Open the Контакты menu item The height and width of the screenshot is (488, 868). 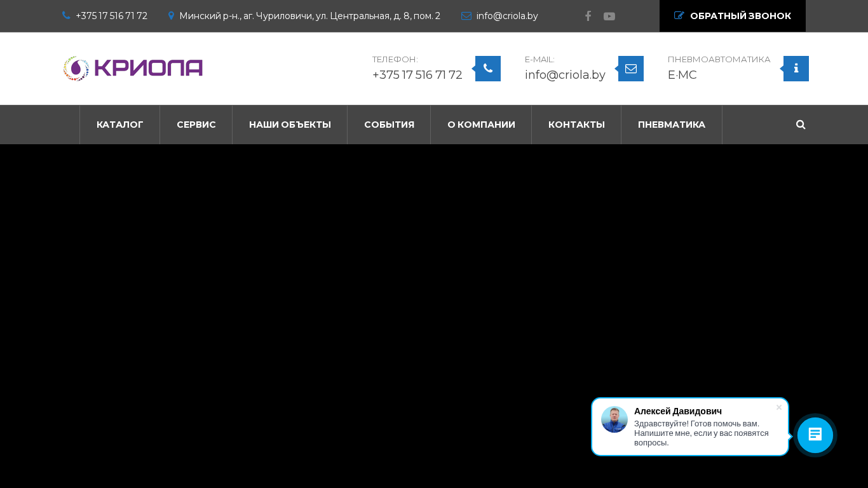click(x=576, y=125)
